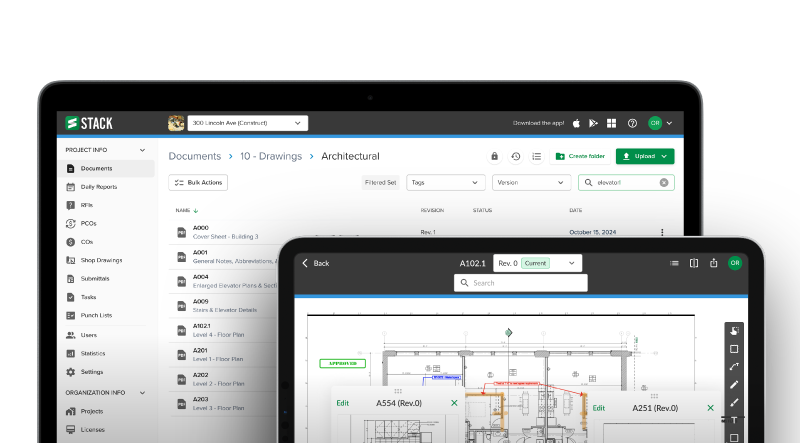Open the A000 Cover Sheet row
The width and height of the screenshot is (800, 443).
point(226,232)
